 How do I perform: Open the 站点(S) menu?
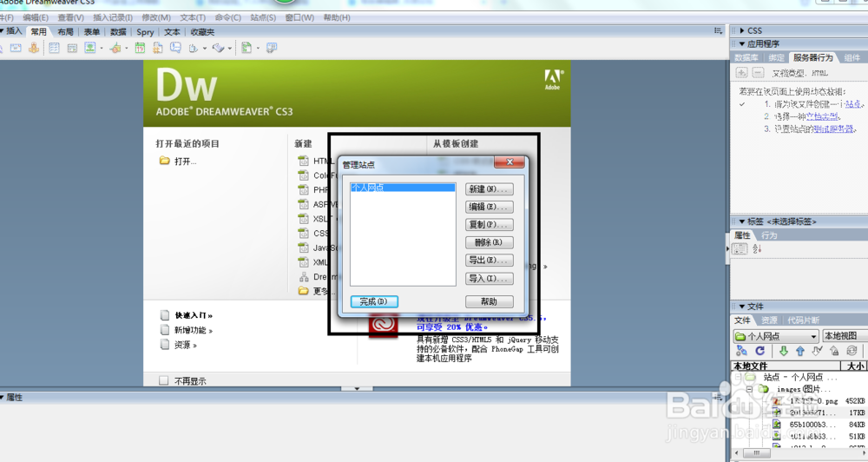click(x=263, y=17)
